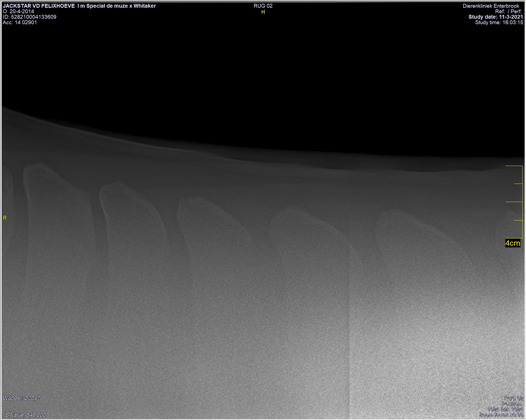Screen dimensions: 526x420
Task: Click the Study time: 16:03:15 text
Action: pos(499,23)
